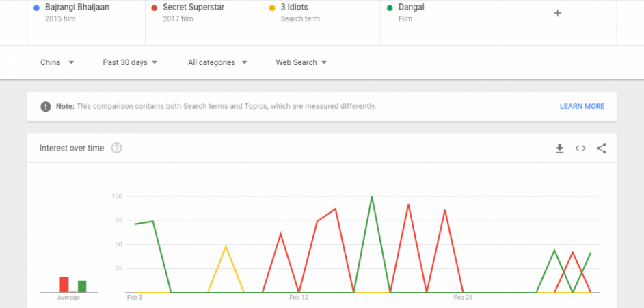
Task: Download the Interest over time data
Action: tap(559, 149)
